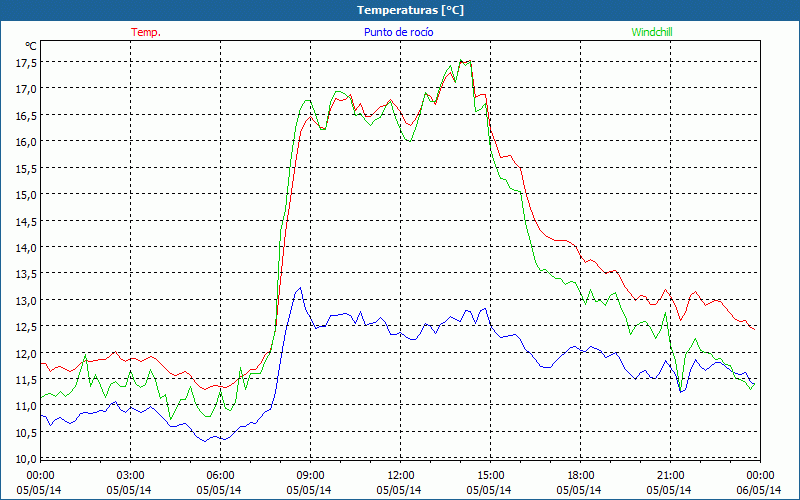Click the 10,5 value on the temperature axis

pos(27,433)
